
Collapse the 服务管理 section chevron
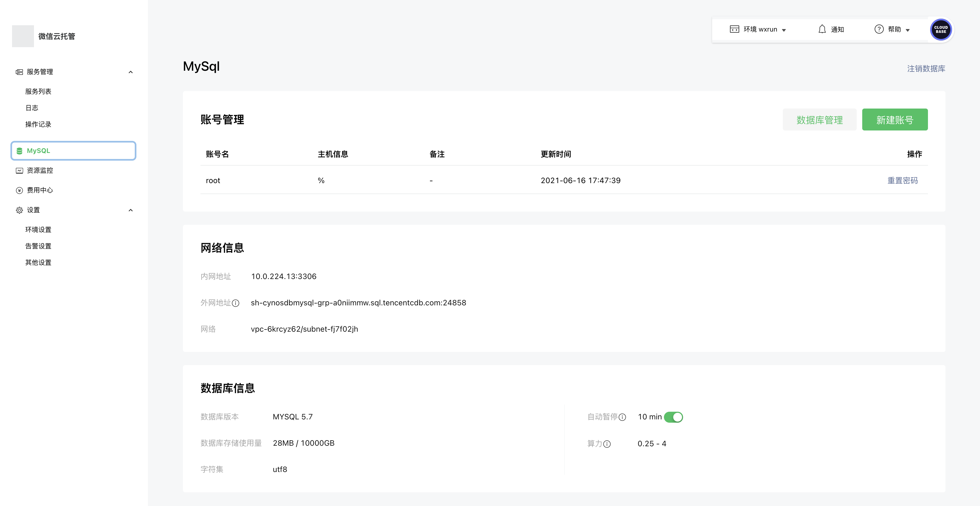(x=130, y=72)
